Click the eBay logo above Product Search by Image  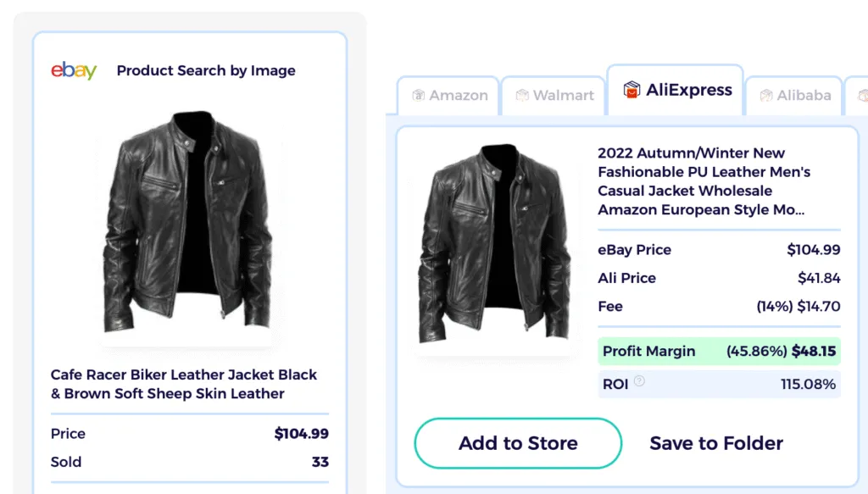click(73, 70)
